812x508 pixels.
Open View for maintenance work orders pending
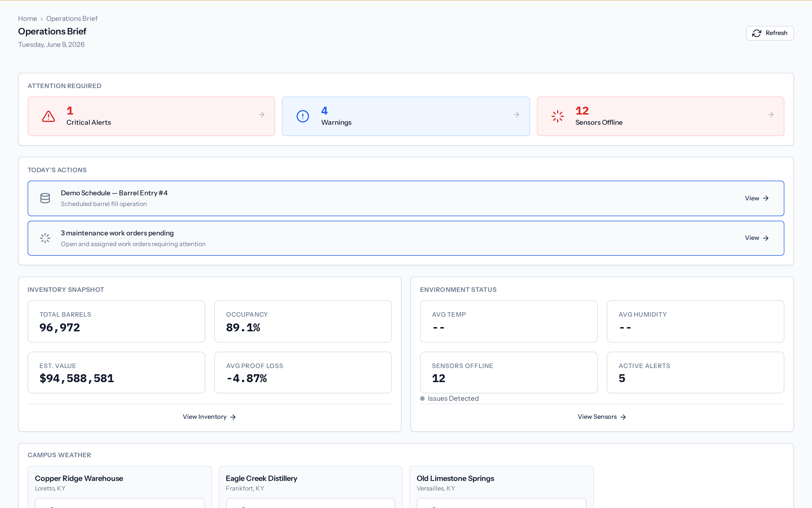[x=757, y=238]
